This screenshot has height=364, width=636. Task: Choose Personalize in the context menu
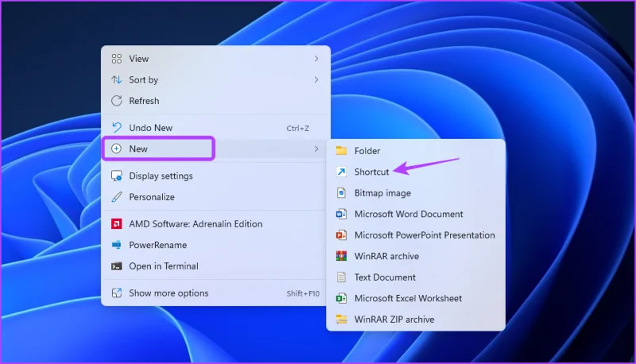[215, 197]
